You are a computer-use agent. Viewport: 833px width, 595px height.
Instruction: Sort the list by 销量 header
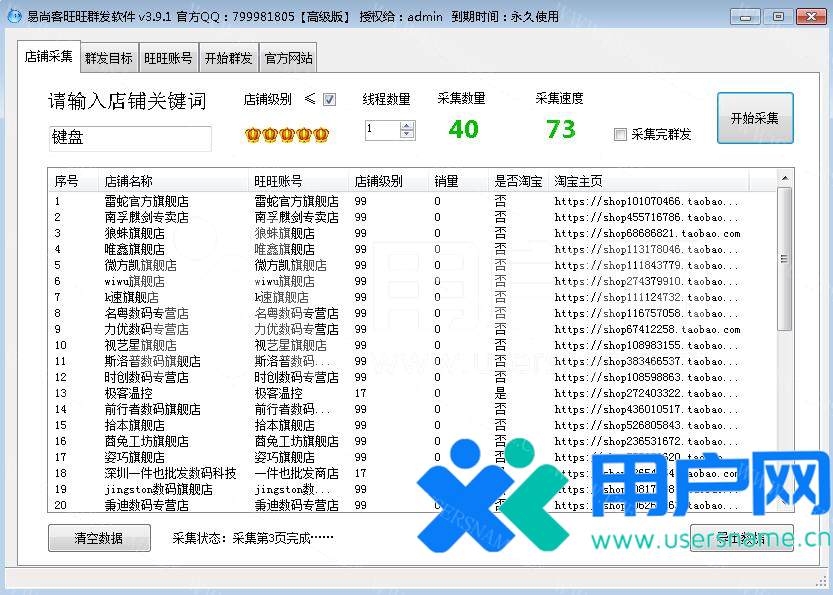458,181
